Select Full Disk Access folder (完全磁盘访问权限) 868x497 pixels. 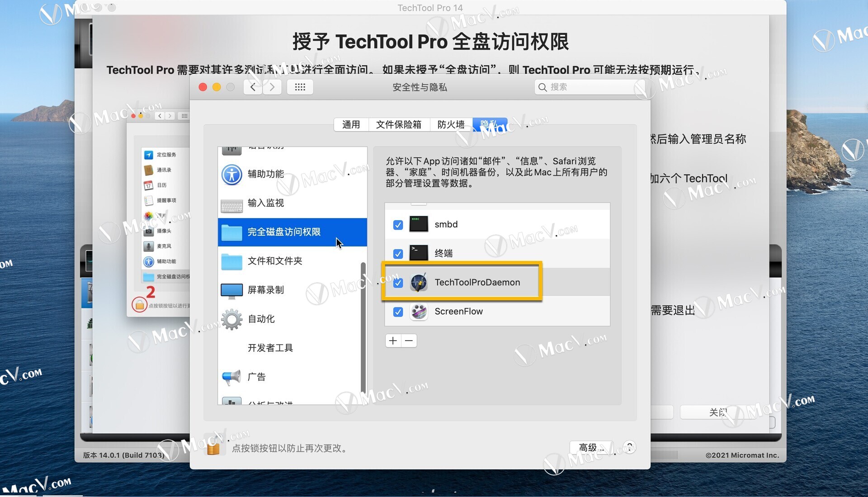(292, 232)
